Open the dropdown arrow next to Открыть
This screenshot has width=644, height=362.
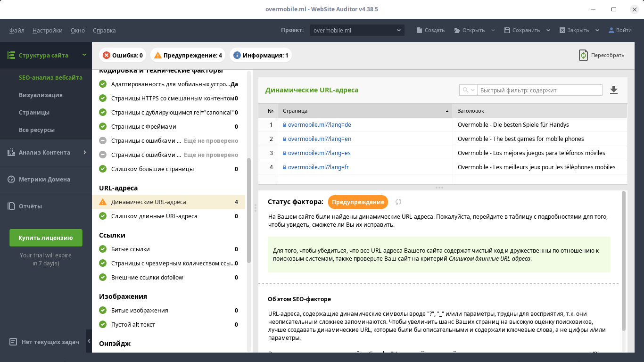493,30
